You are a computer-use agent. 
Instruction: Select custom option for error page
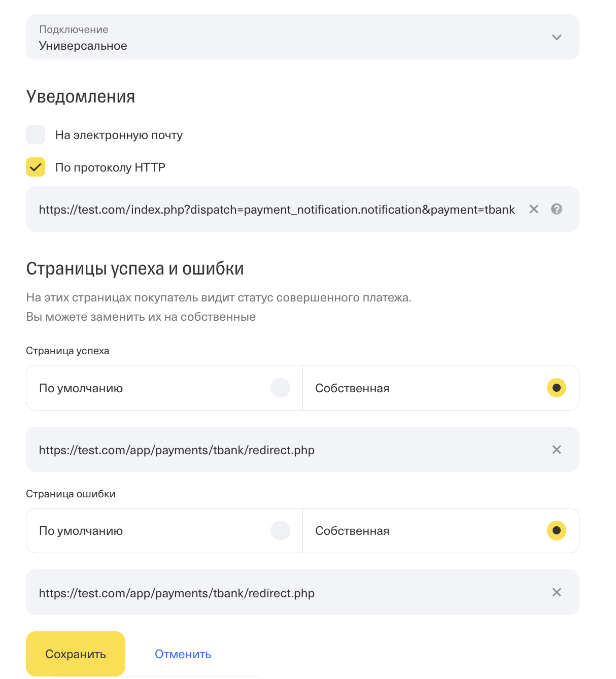click(x=556, y=530)
